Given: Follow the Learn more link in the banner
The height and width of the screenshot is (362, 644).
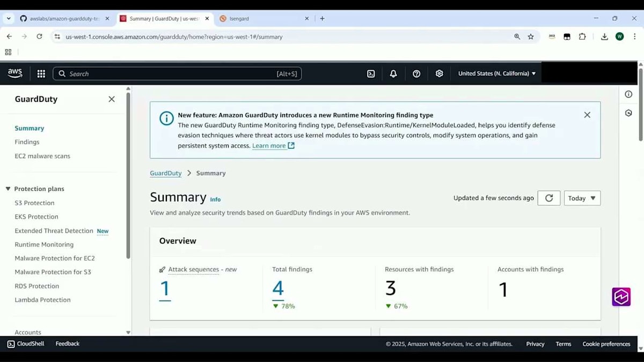Looking at the screenshot, I should click(x=273, y=145).
